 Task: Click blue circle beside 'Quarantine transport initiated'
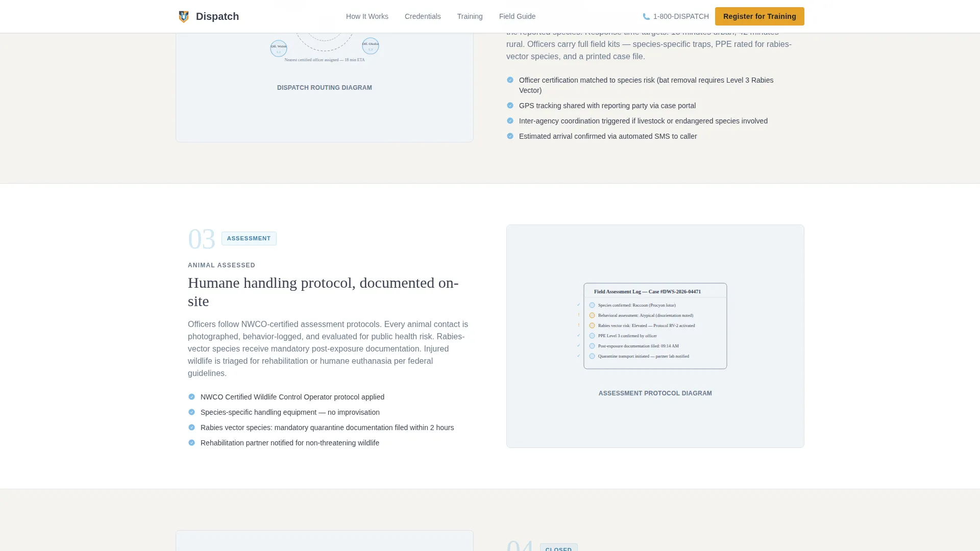pos(592,356)
